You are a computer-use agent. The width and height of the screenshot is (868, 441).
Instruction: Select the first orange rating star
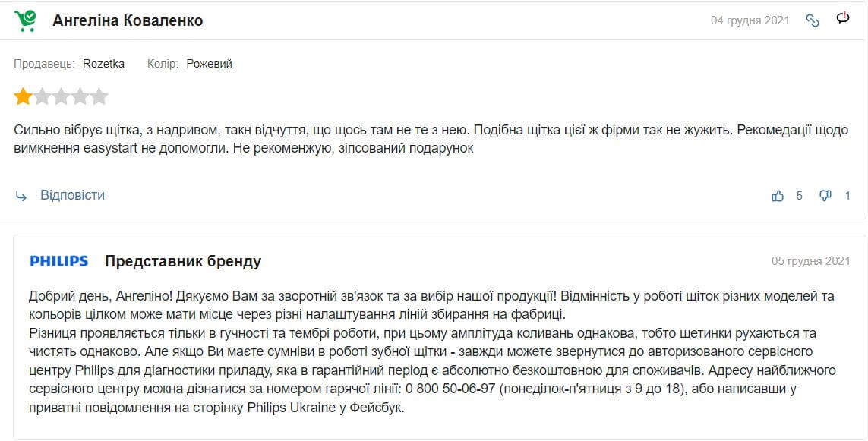[21, 96]
